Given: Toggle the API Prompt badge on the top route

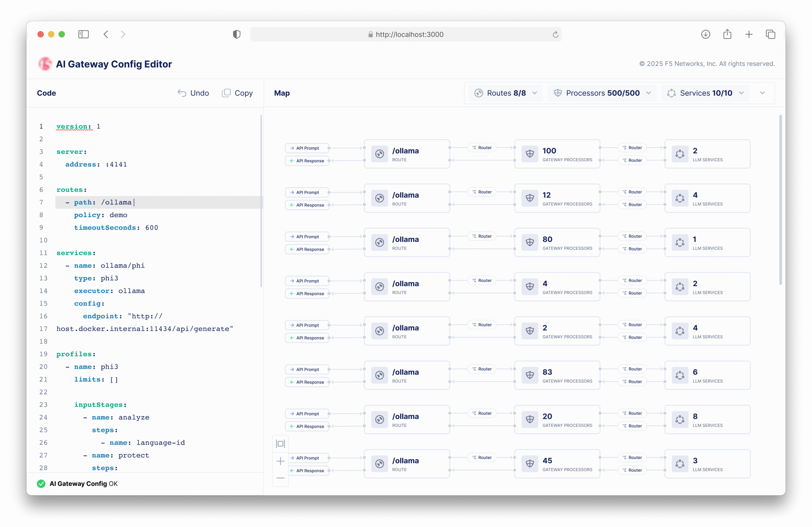Looking at the screenshot, I should (x=306, y=148).
